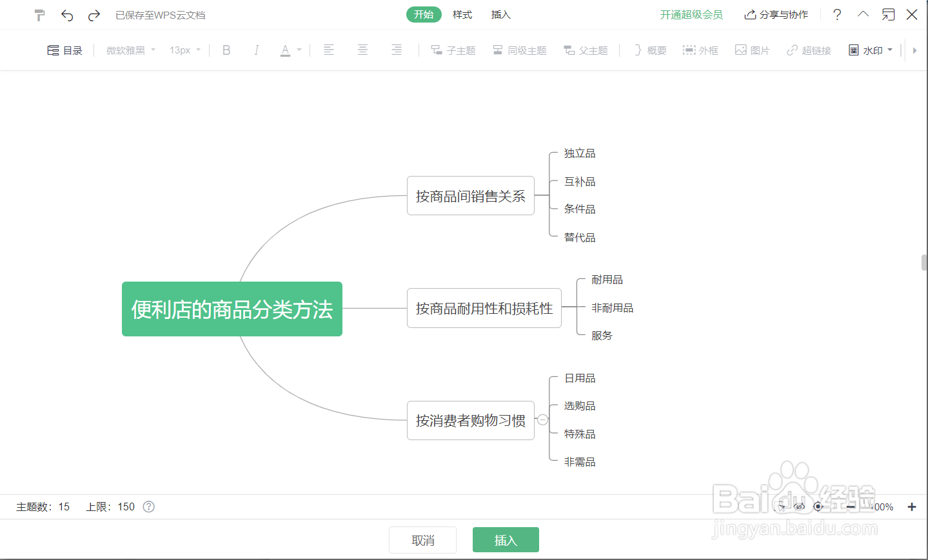The width and height of the screenshot is (928, 560).
Task: Insert a 超链接 hyperlink
Action: (x=809, y=50)
